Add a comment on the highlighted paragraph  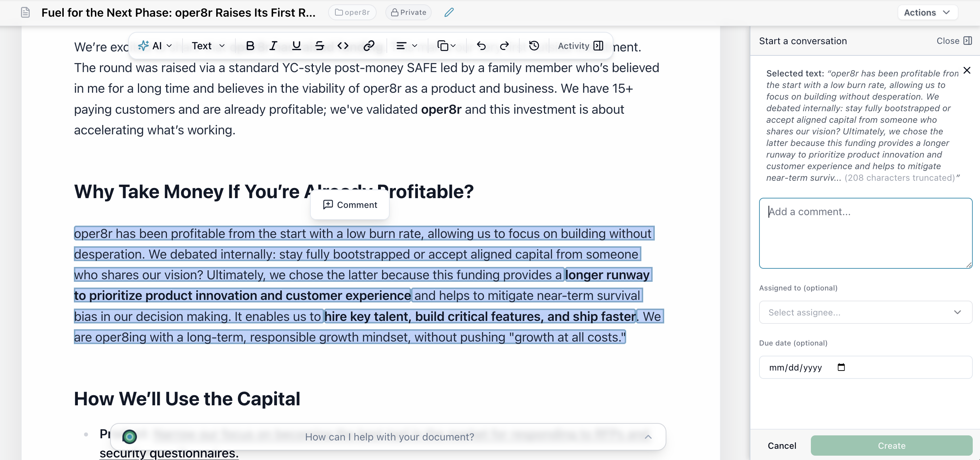(349, 205)
